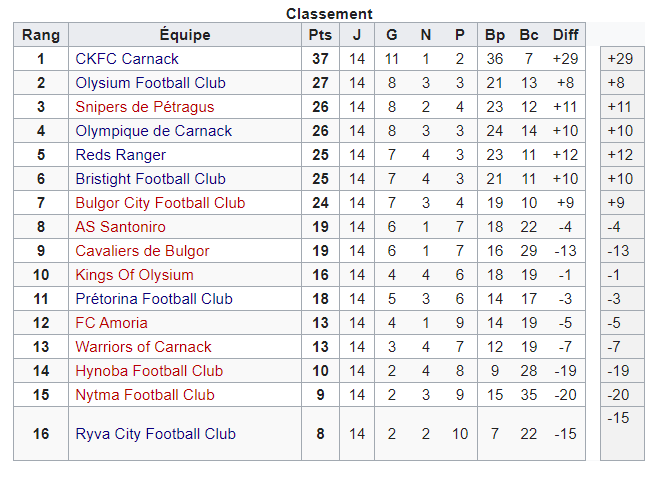Click the FC Amoria link
Image resolution: width=662 pixels, height=481 pixels.
point(111,323)
